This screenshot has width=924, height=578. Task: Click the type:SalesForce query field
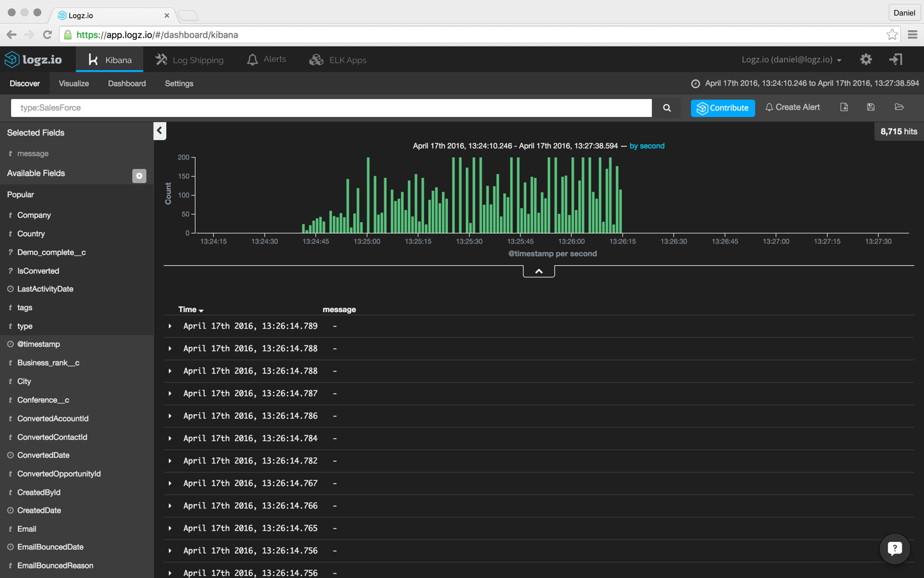(331, 108)
